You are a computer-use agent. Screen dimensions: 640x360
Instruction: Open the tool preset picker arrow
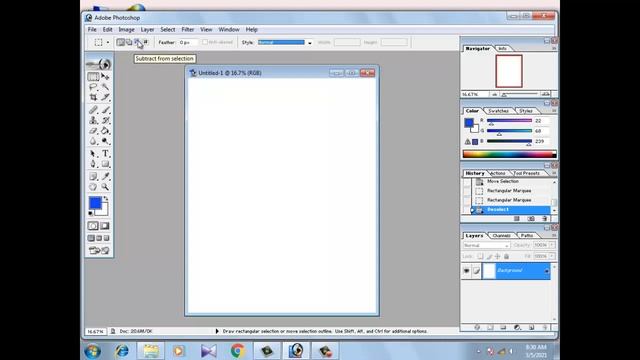pos(108,42)
